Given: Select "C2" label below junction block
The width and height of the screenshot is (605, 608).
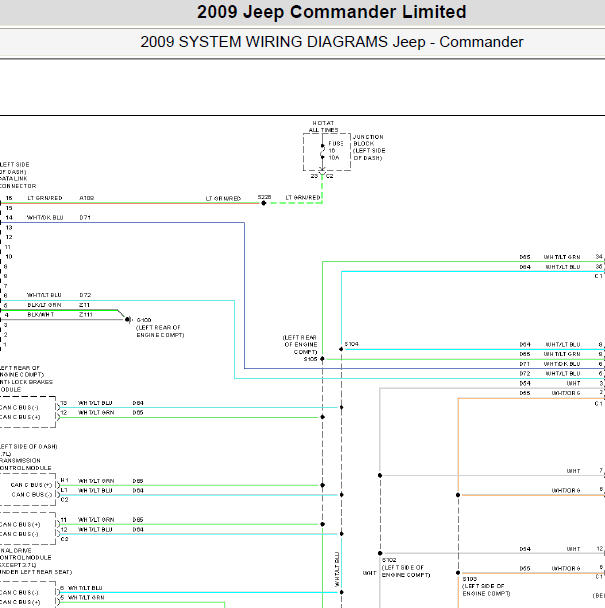Looking at the screenshot, I should [x=329, y=176].
